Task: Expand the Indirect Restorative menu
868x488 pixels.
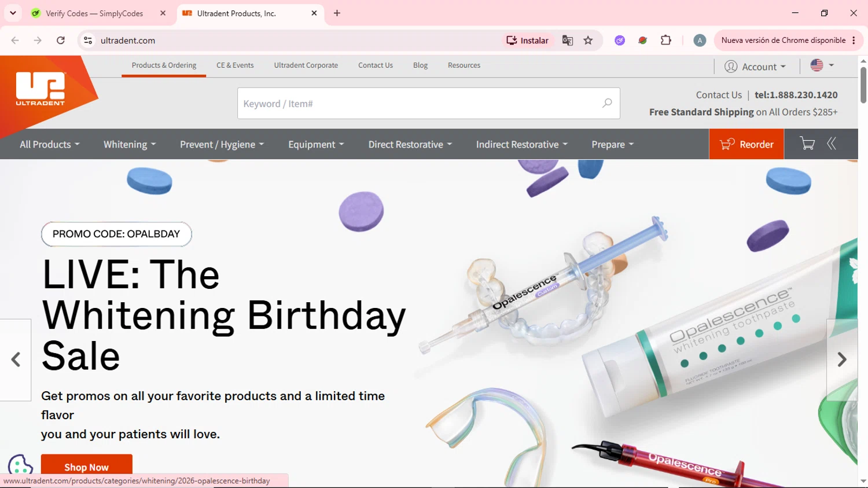Action: (522, 144)
